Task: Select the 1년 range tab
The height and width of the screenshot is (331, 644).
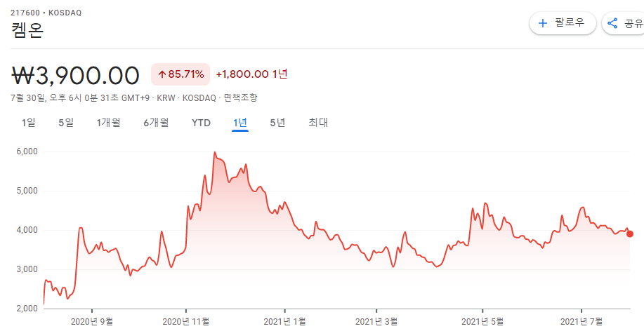Action: click(240, 123)
